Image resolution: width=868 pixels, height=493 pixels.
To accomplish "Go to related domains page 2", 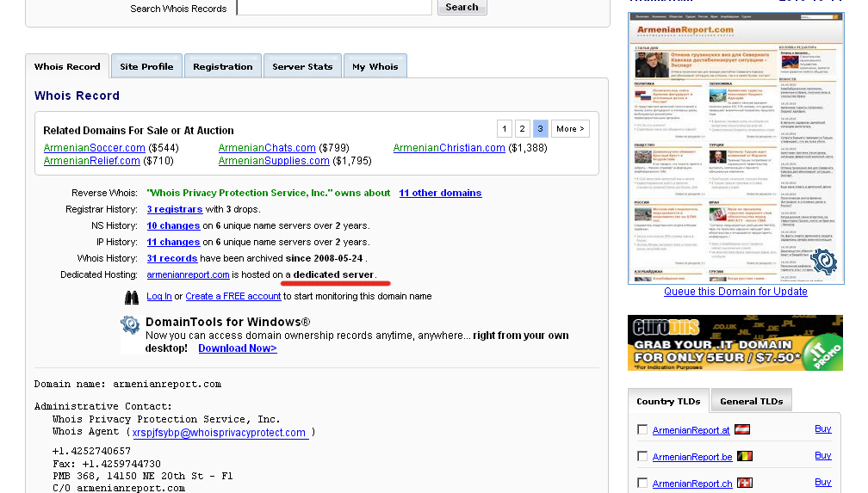I will (x=522, y=128).
